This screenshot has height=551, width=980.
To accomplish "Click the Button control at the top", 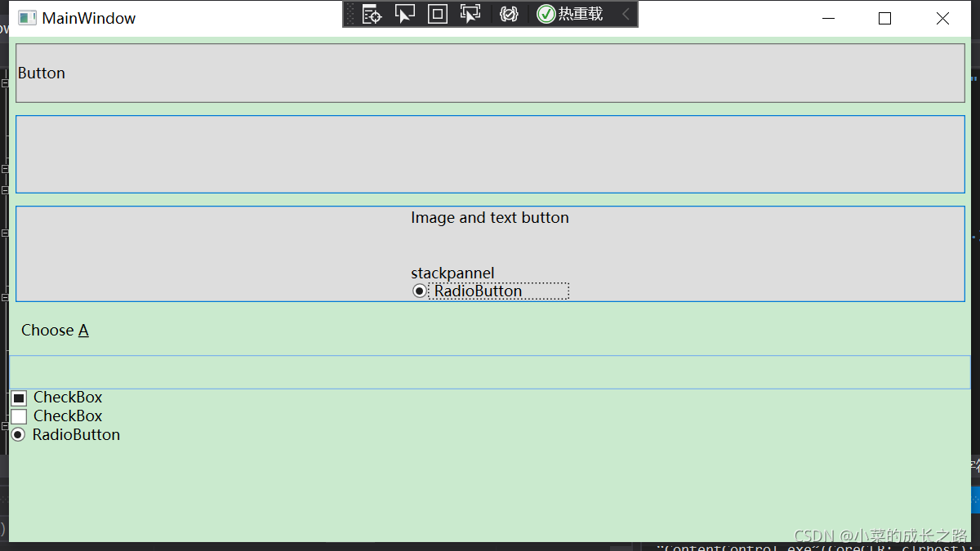I will [490, 72].
